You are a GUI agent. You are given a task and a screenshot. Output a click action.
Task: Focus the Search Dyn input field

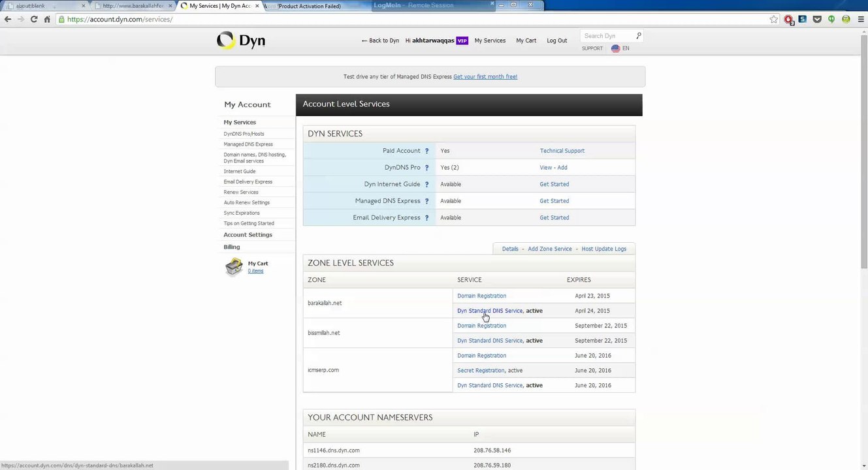click(607, 36)
